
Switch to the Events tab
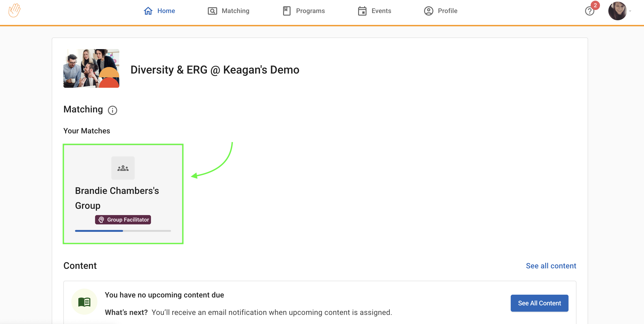click(381, 11)
